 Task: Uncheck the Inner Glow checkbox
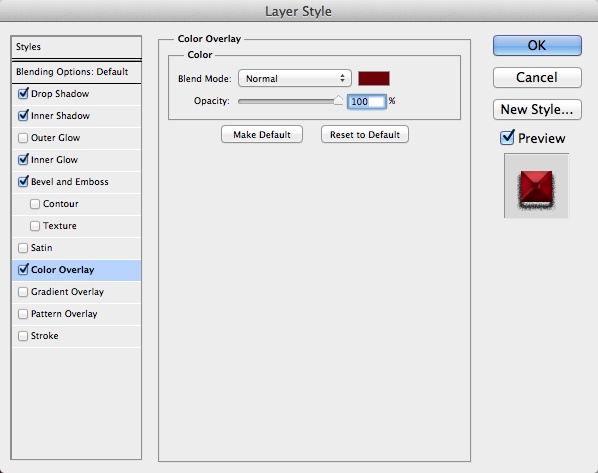[x=23, y=159]
